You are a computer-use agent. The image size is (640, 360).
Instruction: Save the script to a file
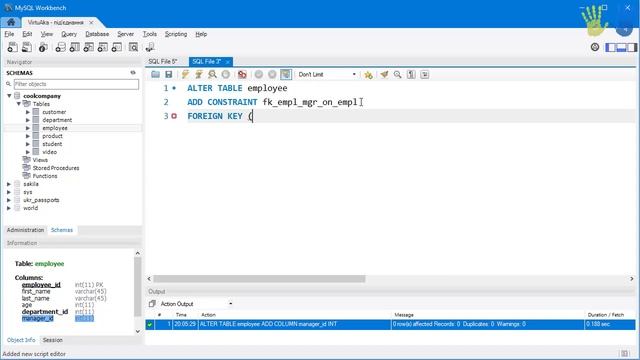click(169, 74)
